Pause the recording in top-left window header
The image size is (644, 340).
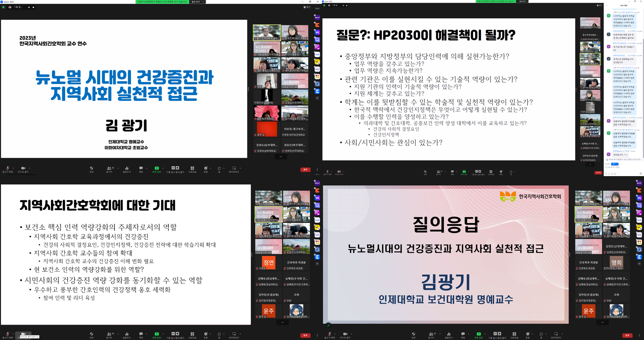pyautogui.click(x=29, y=7)
